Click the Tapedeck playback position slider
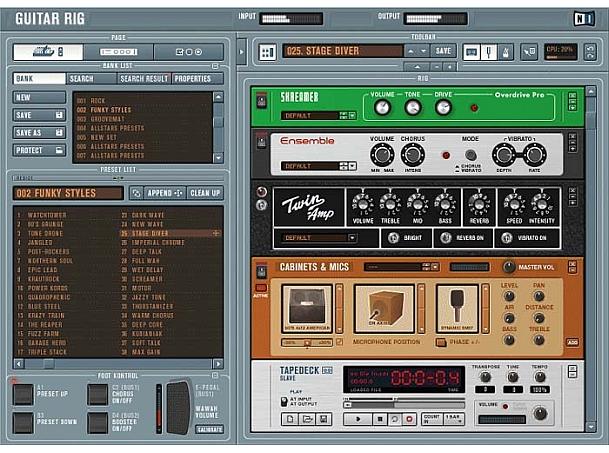Screen dimensions: 609x453 coord(404,405)
